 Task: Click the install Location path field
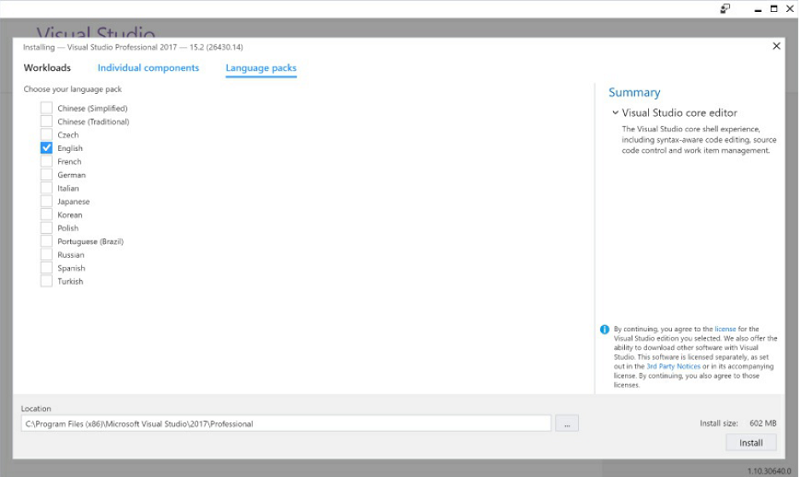point(286,423)
